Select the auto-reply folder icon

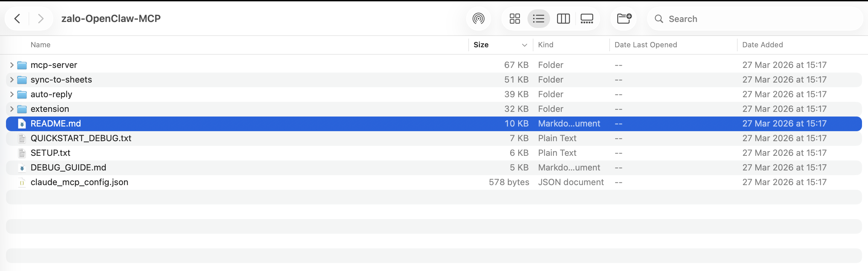pos(22,94)
